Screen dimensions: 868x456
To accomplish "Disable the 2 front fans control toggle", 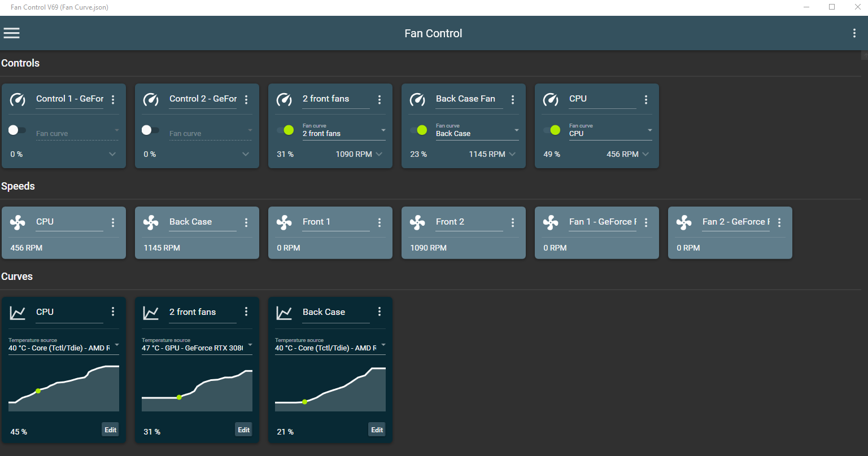I will [x=285, y=130].
